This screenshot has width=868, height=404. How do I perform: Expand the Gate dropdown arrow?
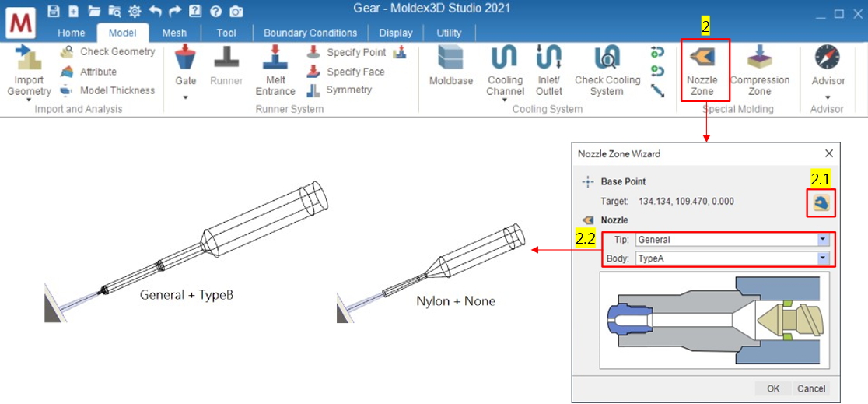[x=185, y=97]
